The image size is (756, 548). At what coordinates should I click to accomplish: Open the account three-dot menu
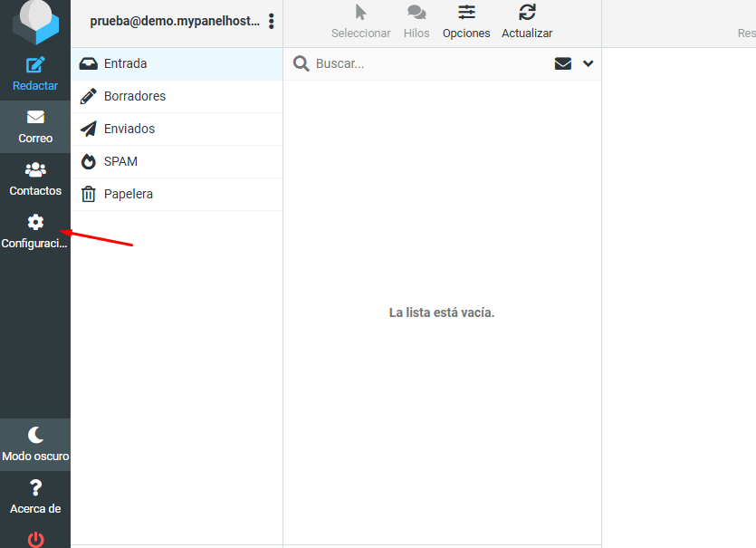(x=272, y=21)
